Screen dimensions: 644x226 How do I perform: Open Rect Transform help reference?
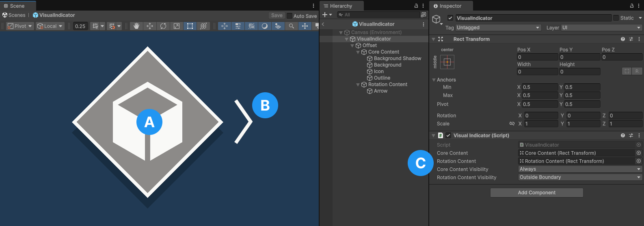pyautogui.click(x=623, y=39)
